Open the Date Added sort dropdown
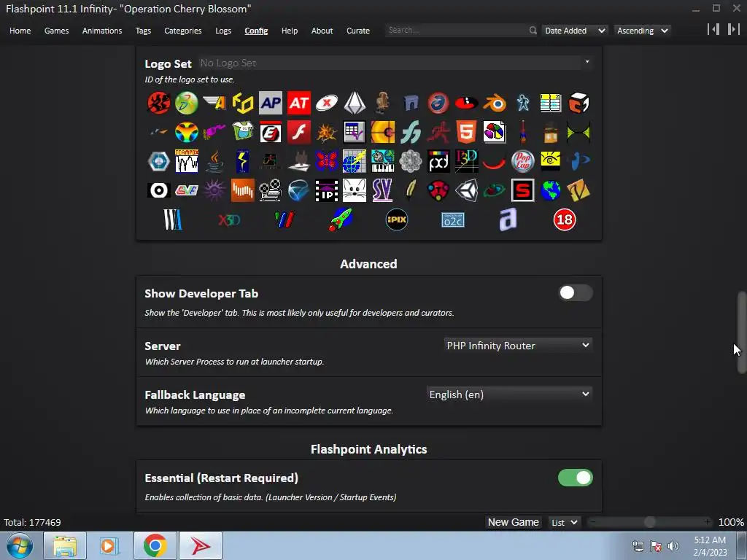This screenshot has height=560, width=747. click(x=575, y=31)
